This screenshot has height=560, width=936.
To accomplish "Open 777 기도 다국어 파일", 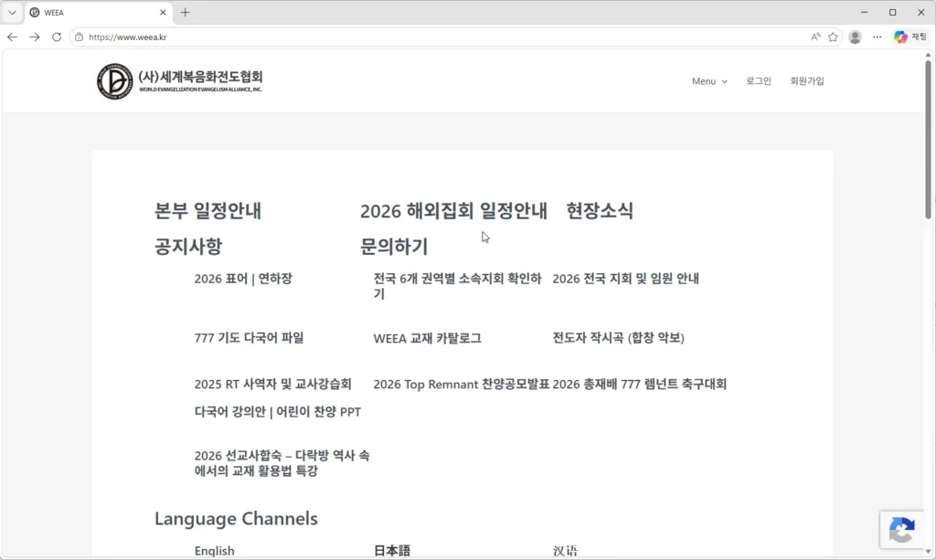I will (x=249, y=337).
